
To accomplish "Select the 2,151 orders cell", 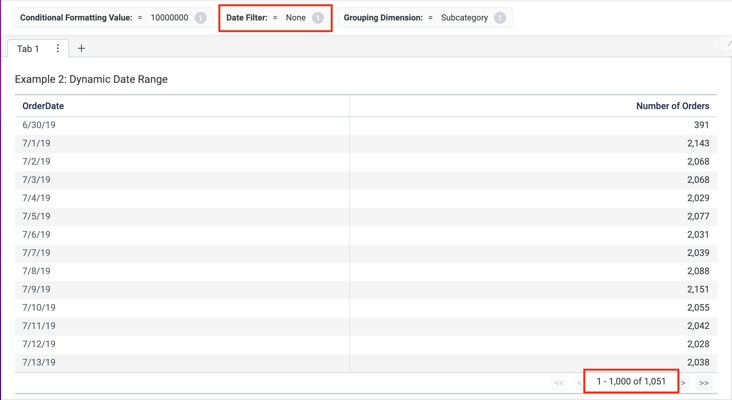I will 697,289.
